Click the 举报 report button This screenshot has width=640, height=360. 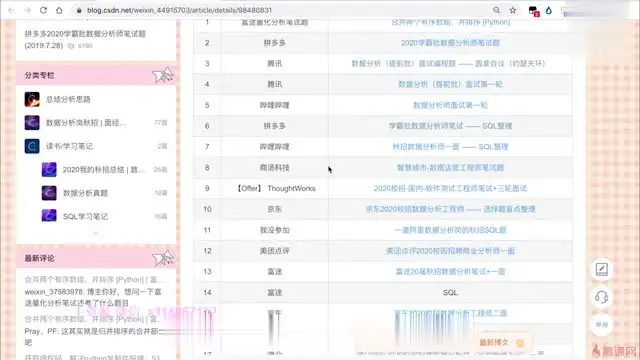click(x=602, y=325)
